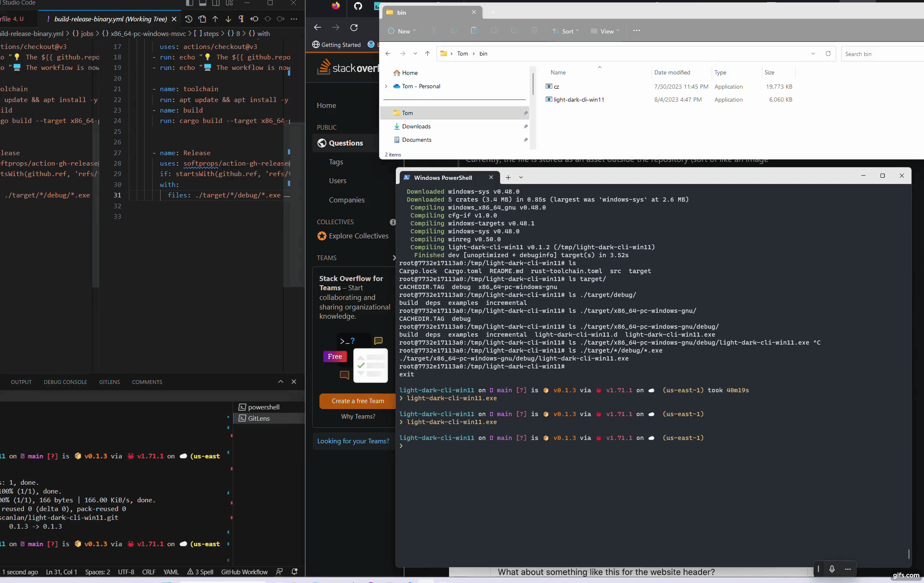
Task: Switch to the DEBUG CONSOLE panel tab
Action: pos(65,382)
